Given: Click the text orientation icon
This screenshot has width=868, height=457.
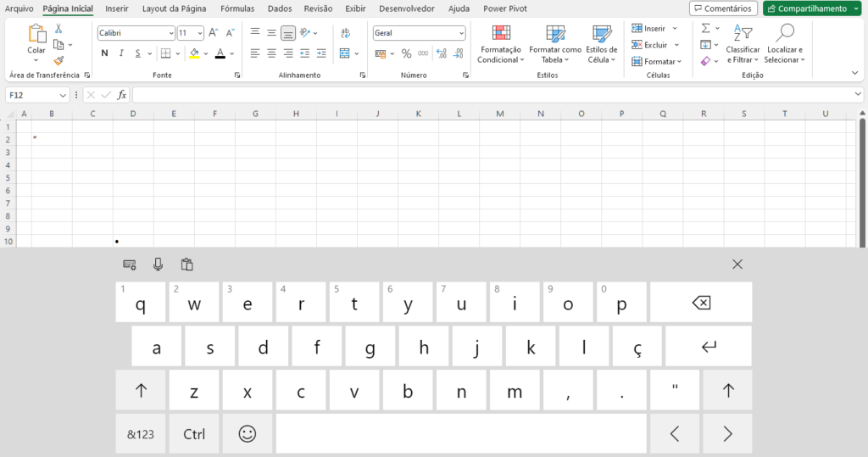Looking at the screenshot, I should (305, 33).
